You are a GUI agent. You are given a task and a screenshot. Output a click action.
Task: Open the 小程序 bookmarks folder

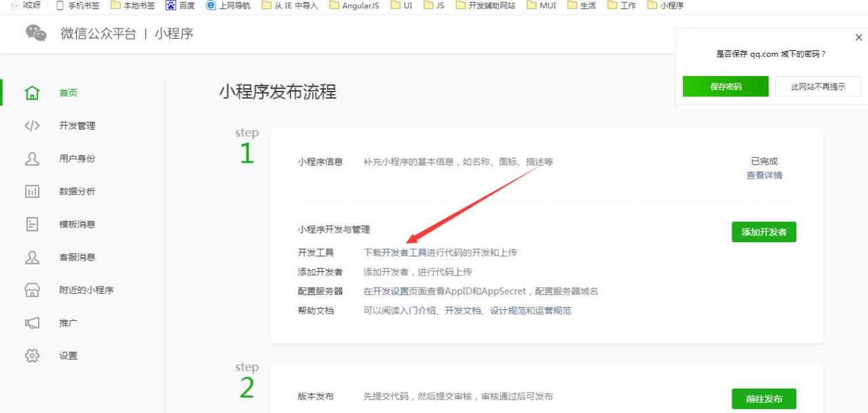[x=665, y=5]
